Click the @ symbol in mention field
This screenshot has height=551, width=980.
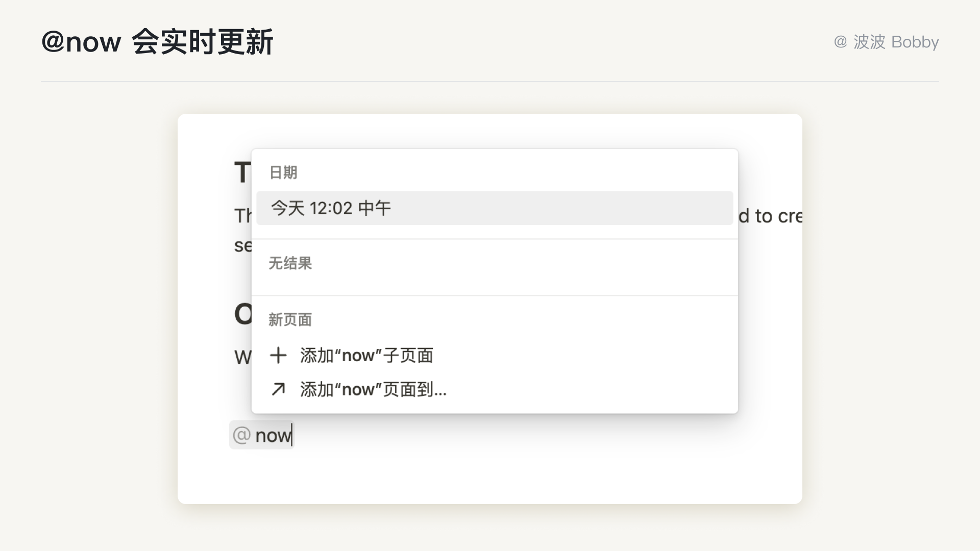coord(241,435)
